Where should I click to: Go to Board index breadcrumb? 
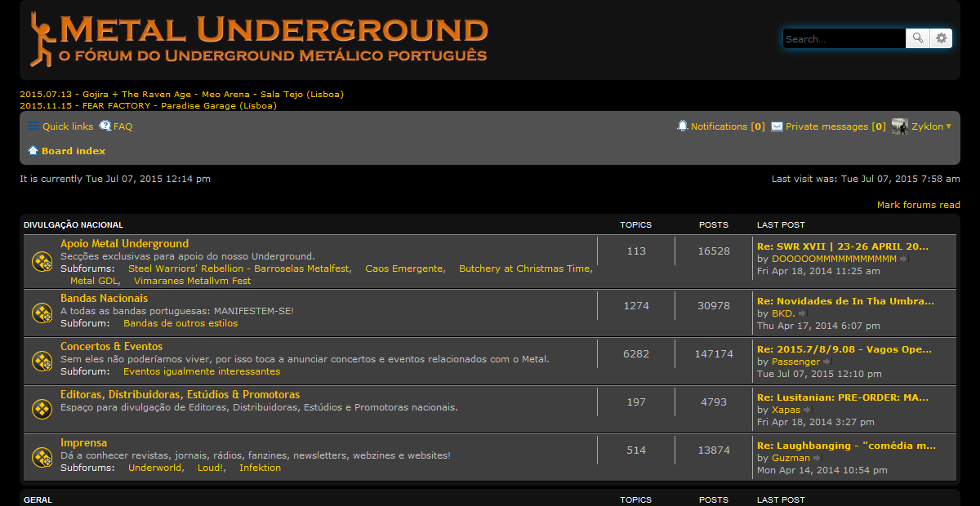[73, 151]
